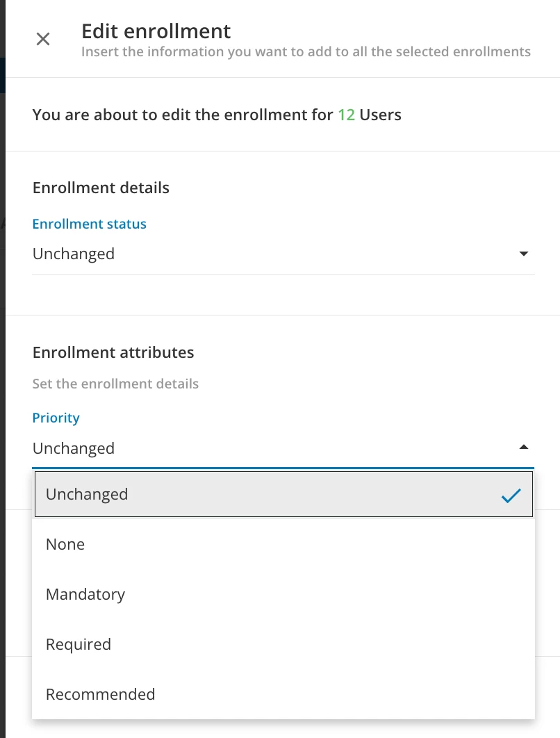The image size is (560, 738).
Task: Expand the Enrollment status dropdown arrow
Action: pos(524,254)
